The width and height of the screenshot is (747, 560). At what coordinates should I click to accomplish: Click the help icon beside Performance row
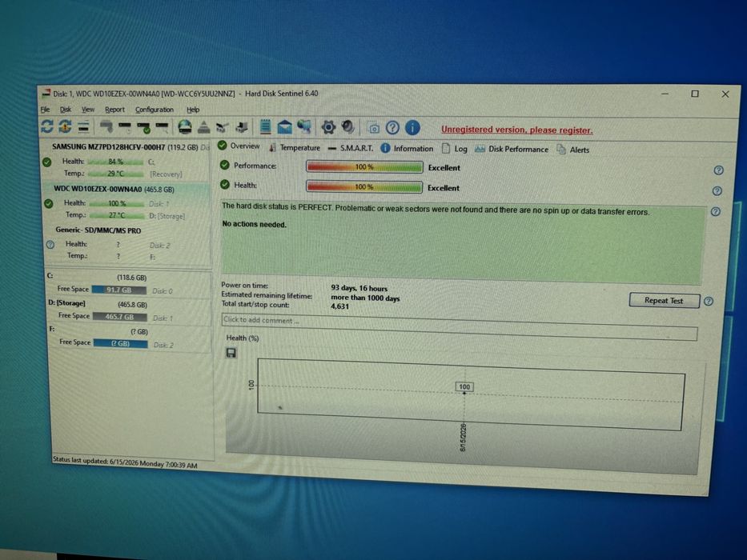tap(718, 170)
